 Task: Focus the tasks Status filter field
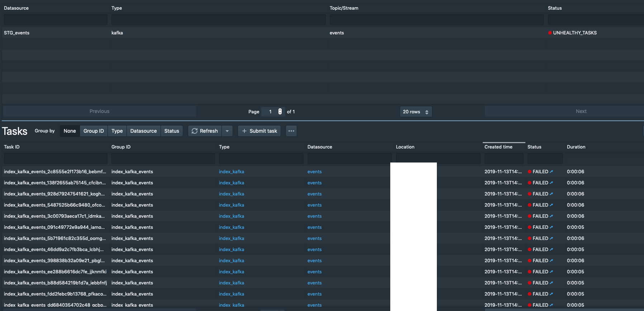click(545, 159)
